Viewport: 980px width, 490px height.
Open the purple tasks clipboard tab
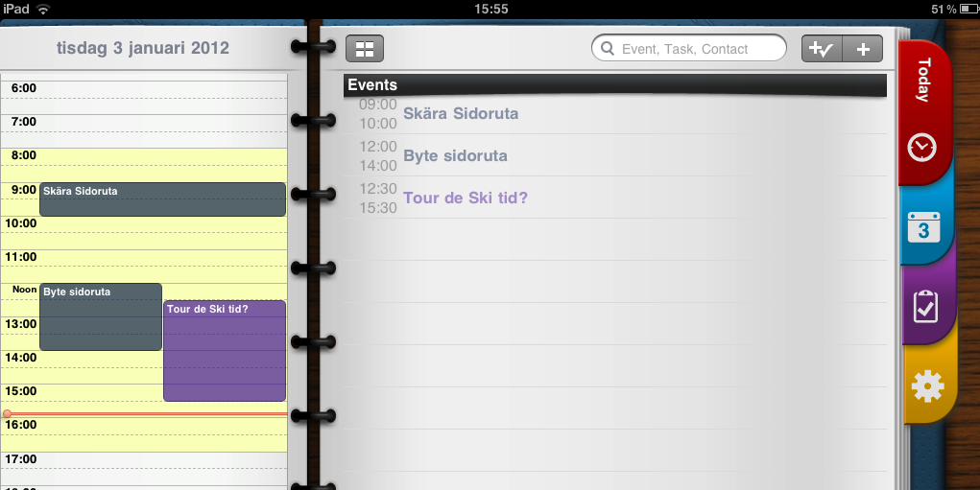pos(925,307)
